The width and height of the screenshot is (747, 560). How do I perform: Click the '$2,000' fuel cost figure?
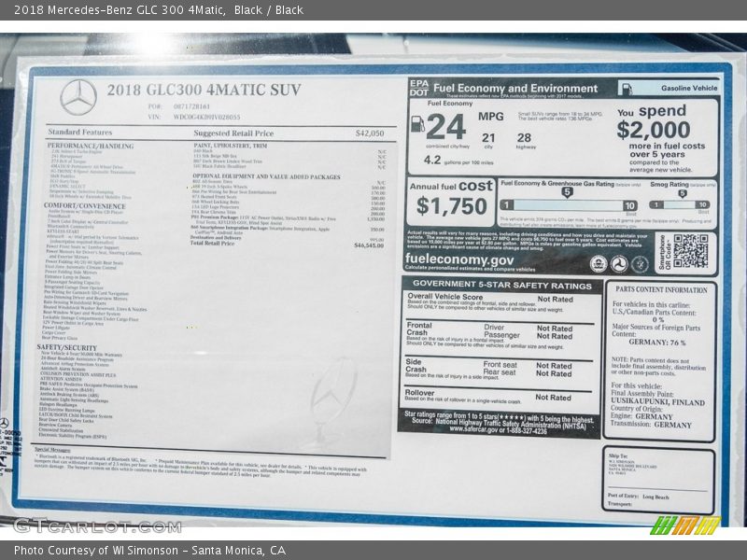653,130
